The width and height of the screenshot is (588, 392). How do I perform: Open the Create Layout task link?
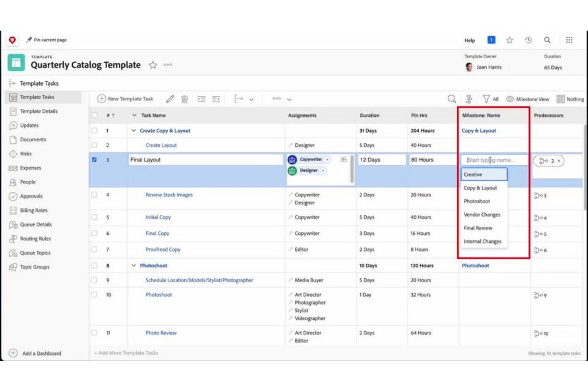(161, 145)
